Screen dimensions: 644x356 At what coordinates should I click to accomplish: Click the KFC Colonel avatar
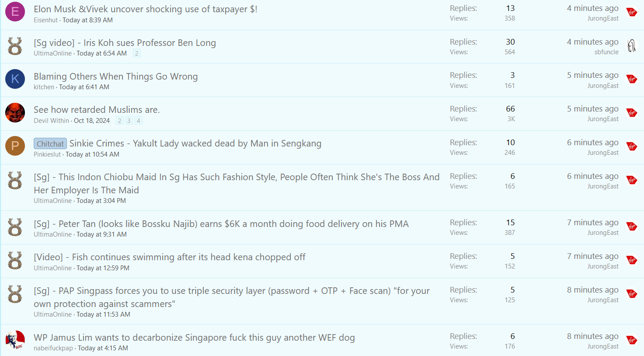pos(15,340)
